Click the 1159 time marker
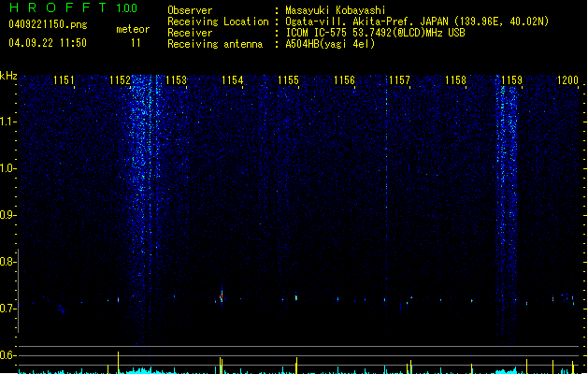The height and width of the screenshot is (374, 588). [511, 80]
